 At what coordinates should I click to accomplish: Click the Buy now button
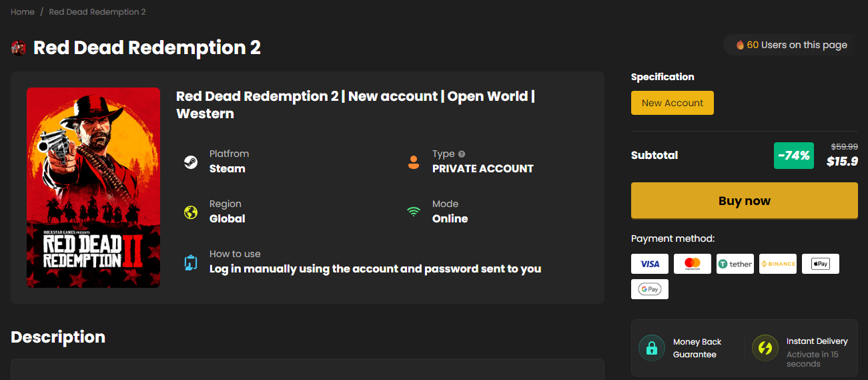coord(745,201)
